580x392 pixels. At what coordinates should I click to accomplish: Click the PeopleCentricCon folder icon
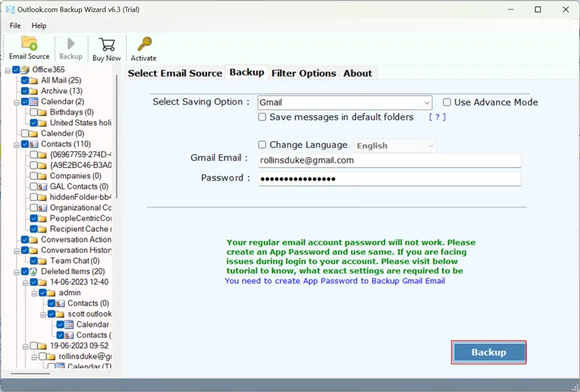click(43, 219)
